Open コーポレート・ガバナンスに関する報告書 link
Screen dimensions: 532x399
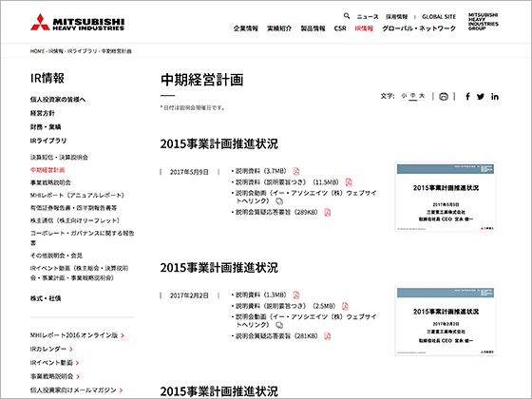(82, 238)
